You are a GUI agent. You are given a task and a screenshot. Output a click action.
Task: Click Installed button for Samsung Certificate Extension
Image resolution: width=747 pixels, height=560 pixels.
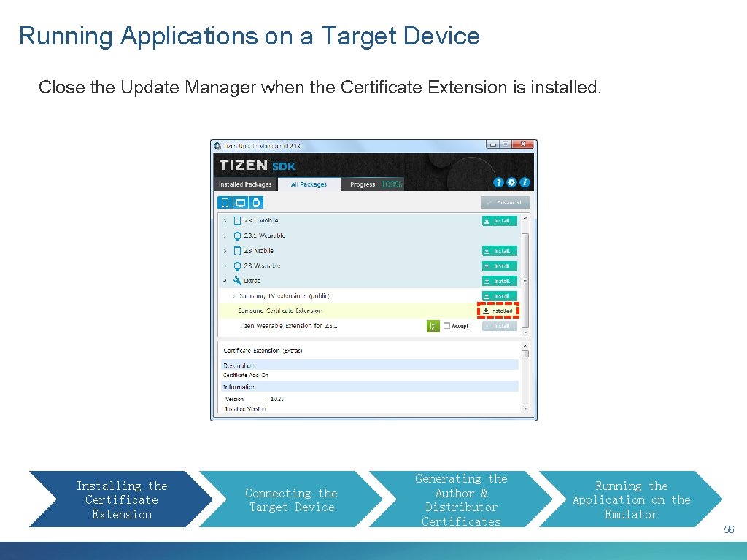coord(498,311)
